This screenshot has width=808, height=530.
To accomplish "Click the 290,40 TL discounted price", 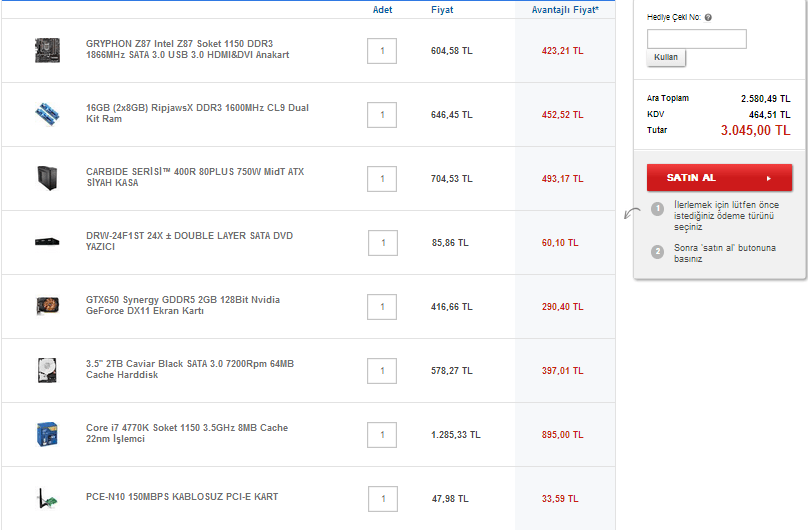I will coord(563,307).
